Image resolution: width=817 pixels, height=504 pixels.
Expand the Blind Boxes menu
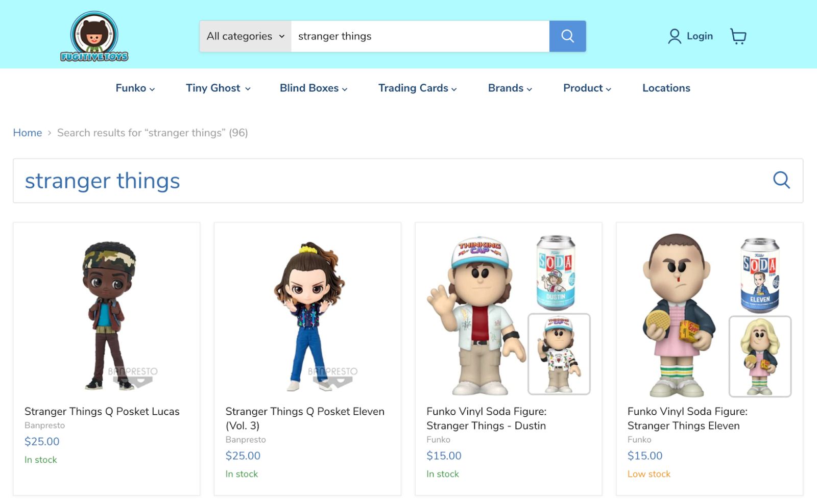[x=314, y=88]
